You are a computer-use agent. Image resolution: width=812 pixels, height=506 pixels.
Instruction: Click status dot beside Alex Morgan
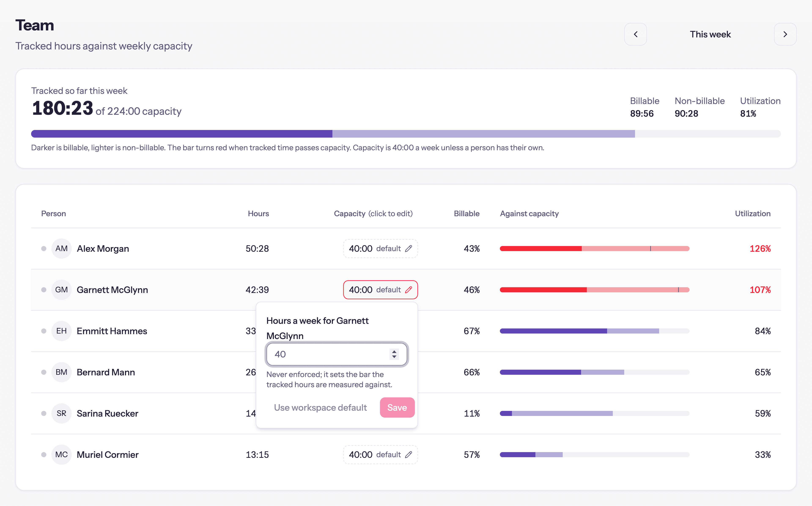(44, 249)
